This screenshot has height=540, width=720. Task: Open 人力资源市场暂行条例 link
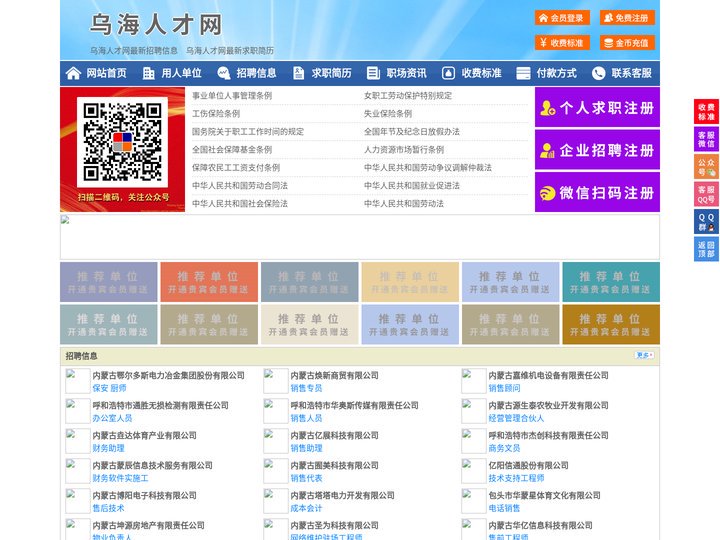pyautogui.click(x=404, y=150)
